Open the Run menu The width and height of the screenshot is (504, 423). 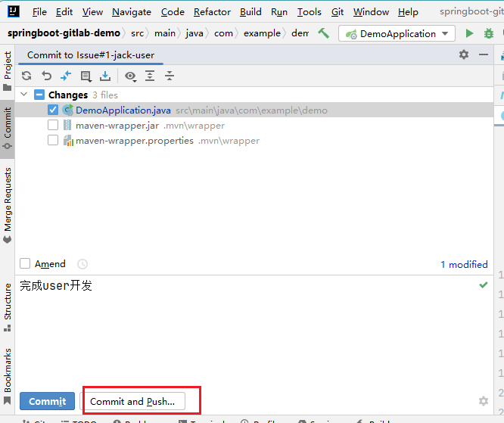click(279, 12)
